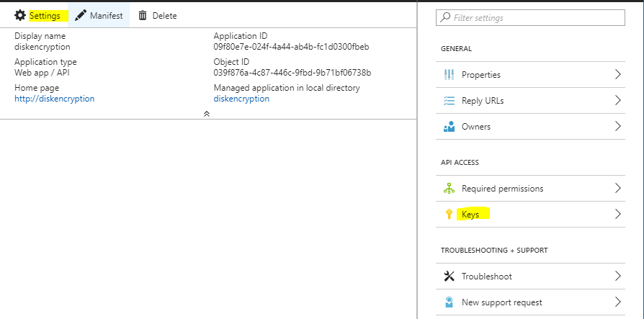Click the Filter settings search field
644x319 pixels.
530,18
